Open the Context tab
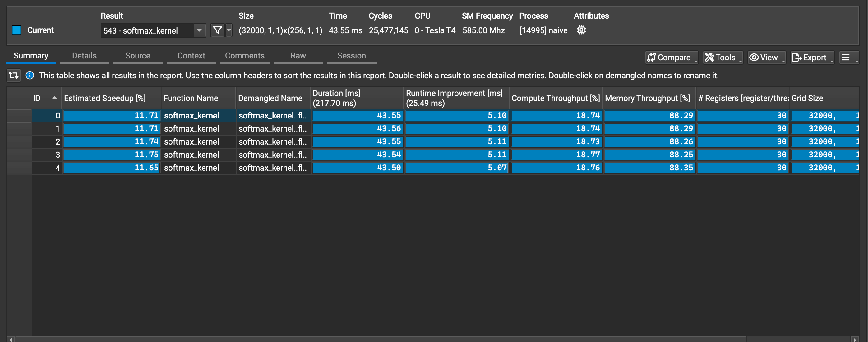This screenshot has width=868, height=342. (191, 56)
